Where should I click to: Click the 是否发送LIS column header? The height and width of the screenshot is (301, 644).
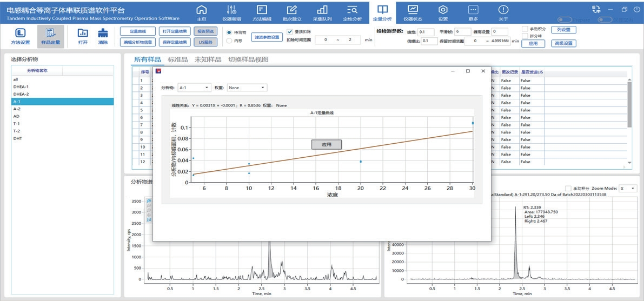pos(532,72)
